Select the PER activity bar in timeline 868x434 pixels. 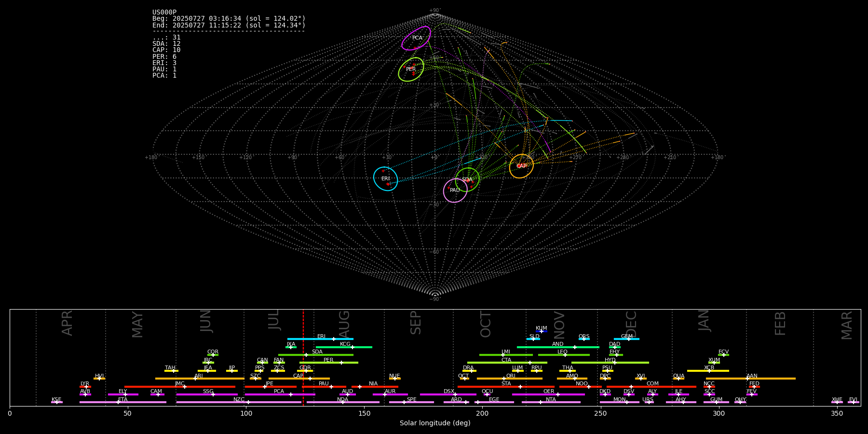[329, 363]
